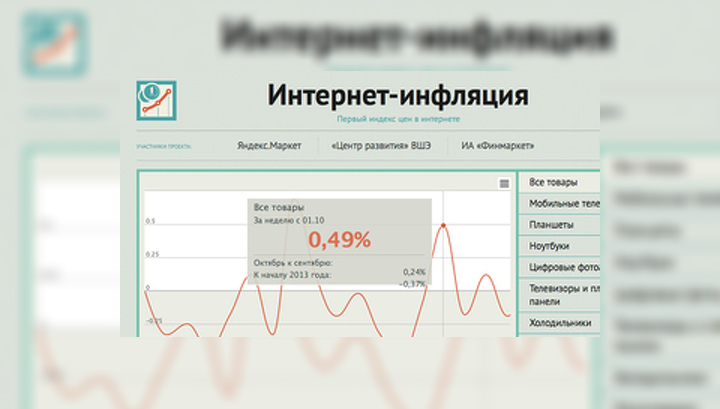Click the 0.25 axis label
Screen dimensions: 720x409
(x=152, y=254)
